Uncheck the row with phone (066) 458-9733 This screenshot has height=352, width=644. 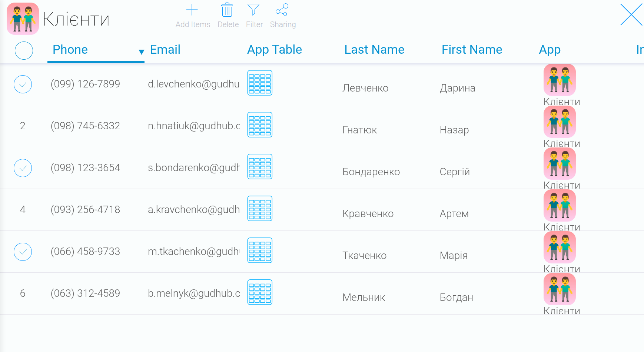pyautogui.click(x=23, y=252)
